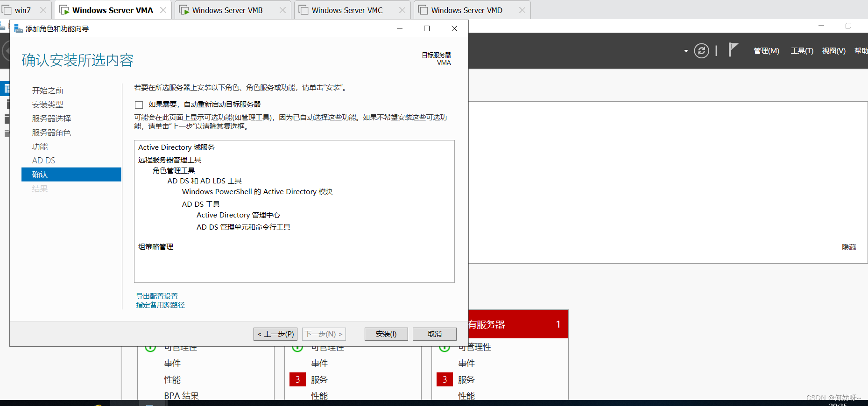The width and height of the screenshot is (868, 406).
Task: Close the Windows Server VMC tab
Action: pos(402,10)
